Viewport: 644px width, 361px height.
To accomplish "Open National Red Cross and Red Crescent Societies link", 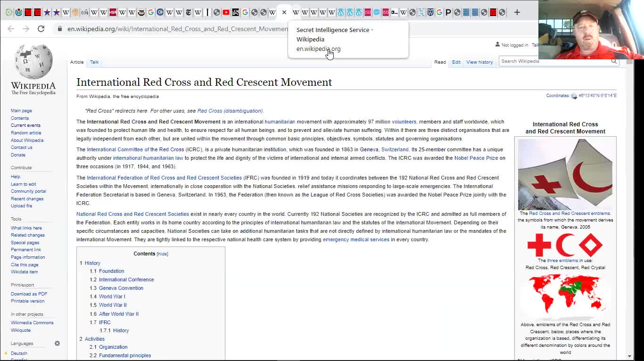I will tap(132, 214).
